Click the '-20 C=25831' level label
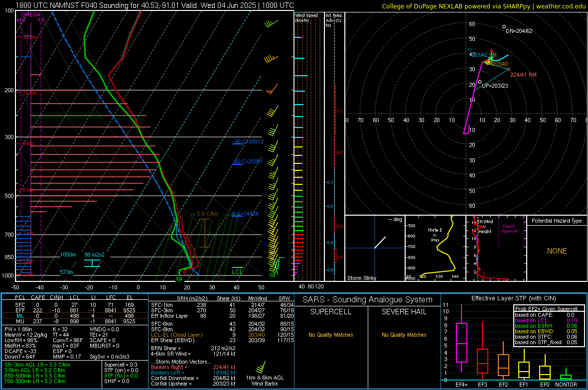The height and width of the screenshot is (390, 588). coord(248,161)
